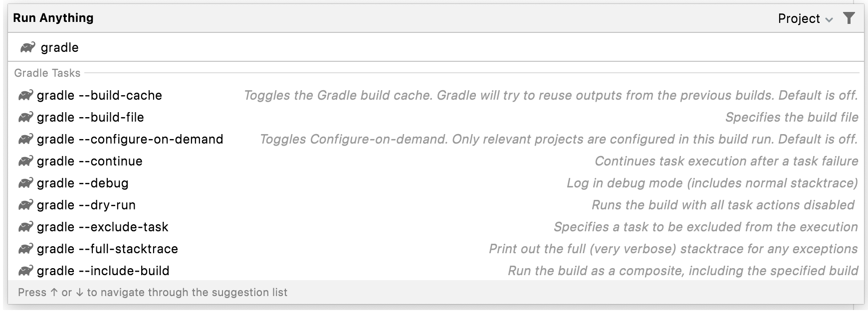Choose gradle --exclude-task option
The image size is (868, 316).
(x=435, y=227)
